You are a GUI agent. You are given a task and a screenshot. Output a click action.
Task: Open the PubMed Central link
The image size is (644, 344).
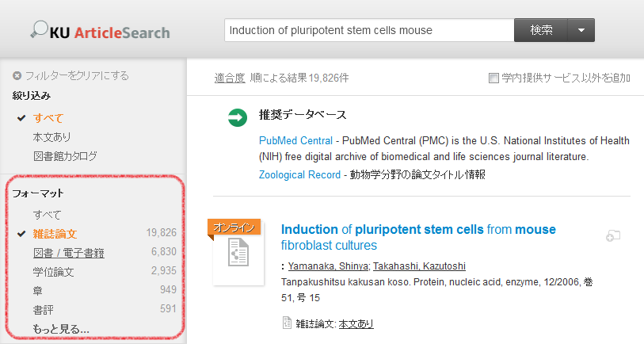(295, 140)
